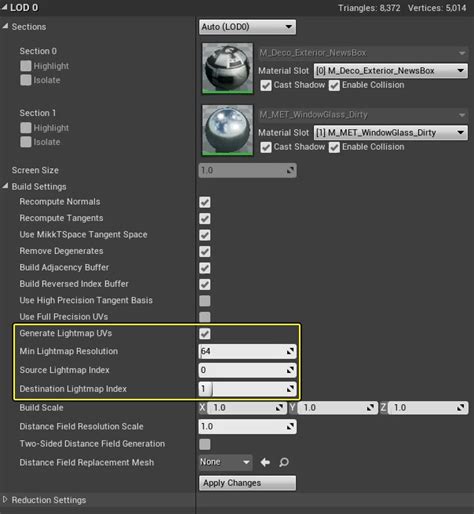Toggle Highlight checkbox for Section 0

click(26, 66)
